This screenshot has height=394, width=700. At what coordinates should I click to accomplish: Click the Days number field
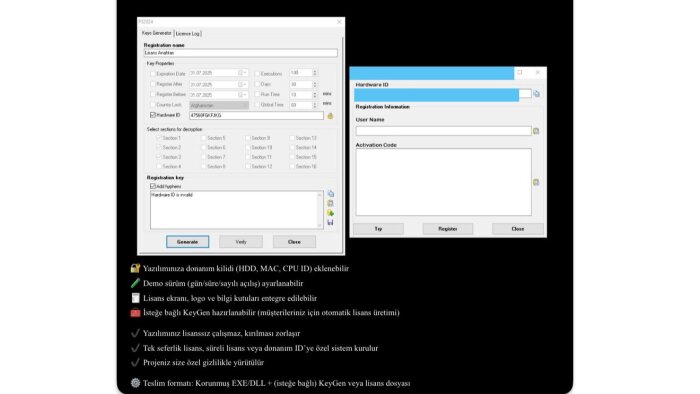[x=300, y=84]
